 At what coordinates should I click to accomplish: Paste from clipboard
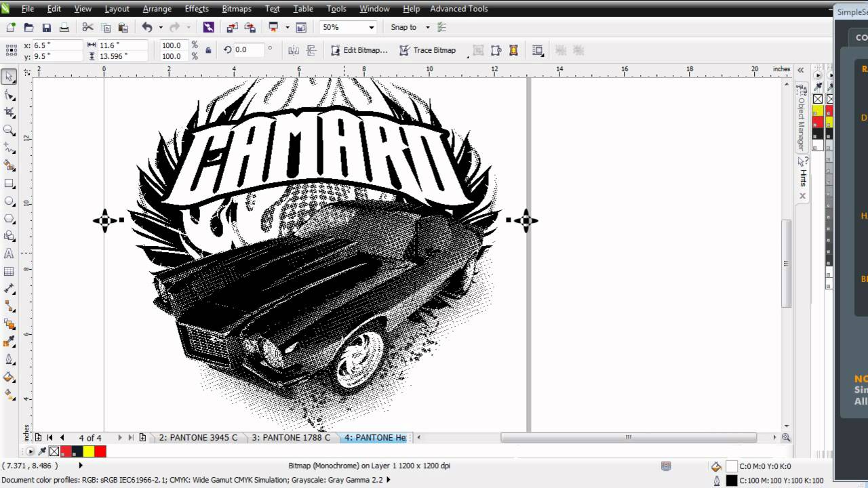tap(123, 27)
